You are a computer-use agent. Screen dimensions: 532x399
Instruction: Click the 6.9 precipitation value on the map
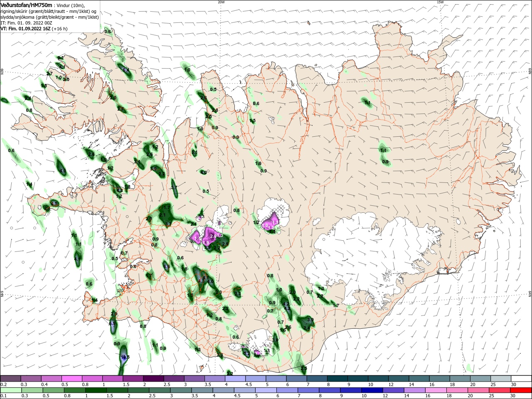112,323
